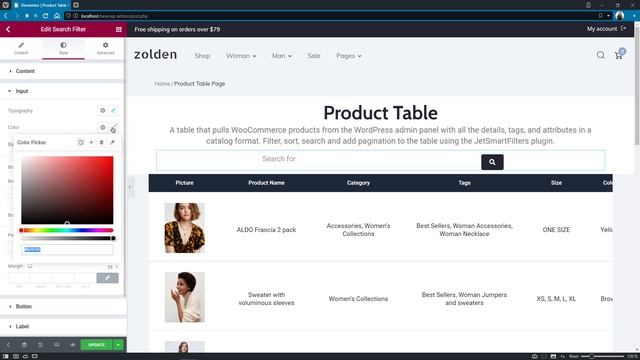Click the browser bookmark icon
Screen dimensions: 640x360
(600, 16)
